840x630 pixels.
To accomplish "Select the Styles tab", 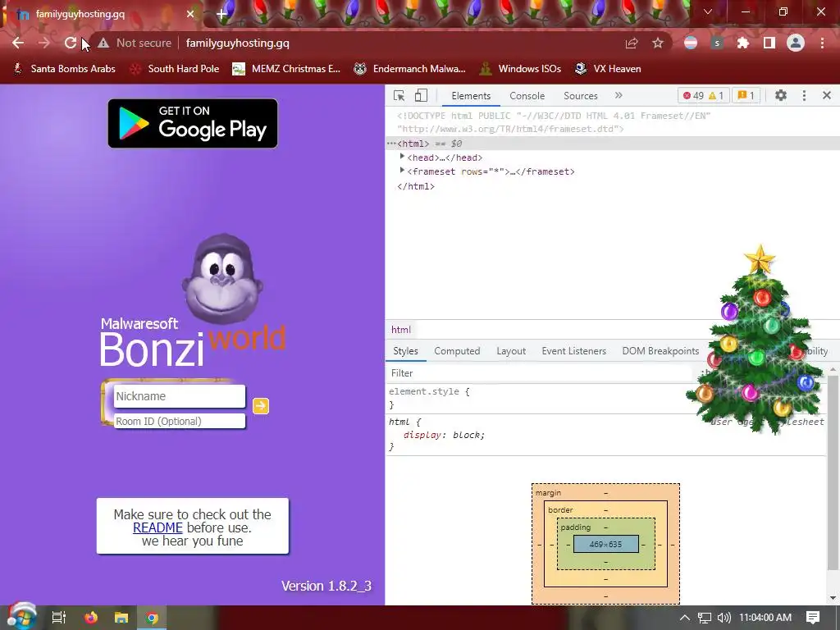I will point(405,351).
